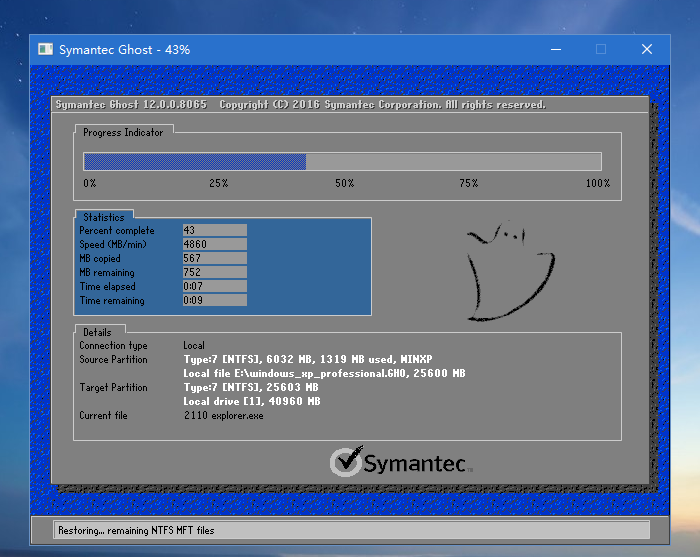Click the disabled maximize button
This screenshot has height=557, width=700.
click(601, 49)
